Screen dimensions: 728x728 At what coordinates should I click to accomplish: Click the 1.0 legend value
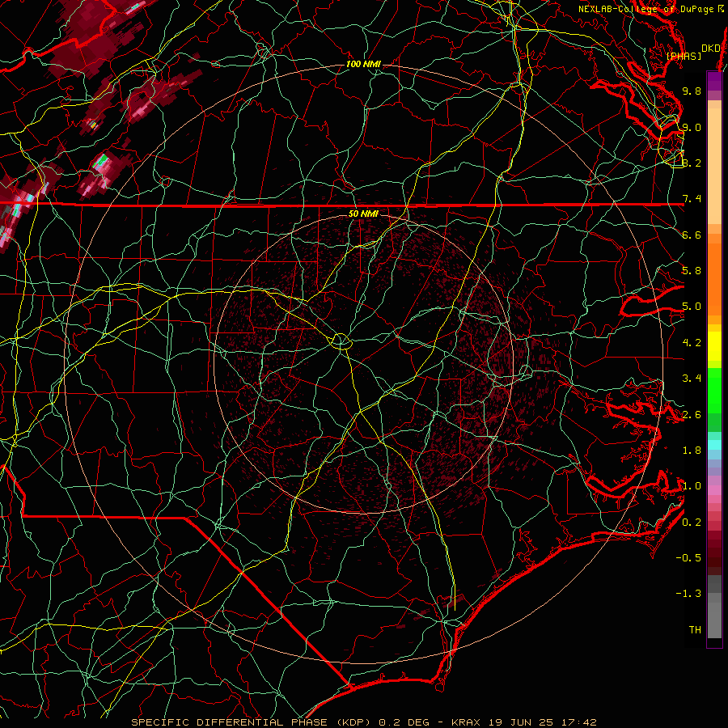point(692,486)
